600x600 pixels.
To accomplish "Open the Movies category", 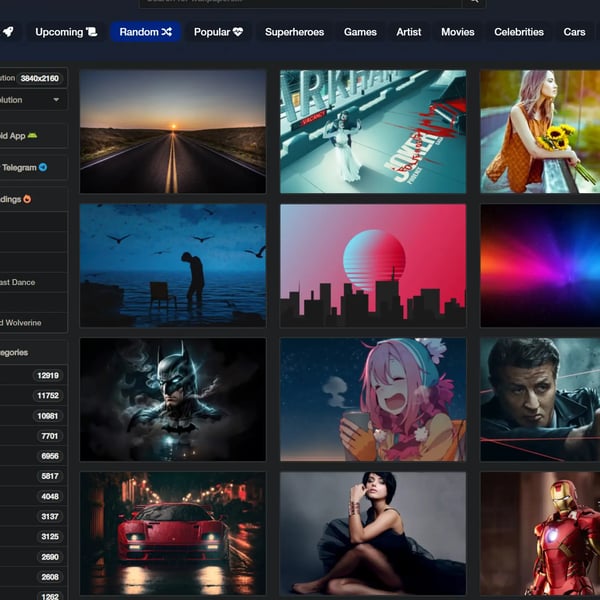I will [458, 32].
